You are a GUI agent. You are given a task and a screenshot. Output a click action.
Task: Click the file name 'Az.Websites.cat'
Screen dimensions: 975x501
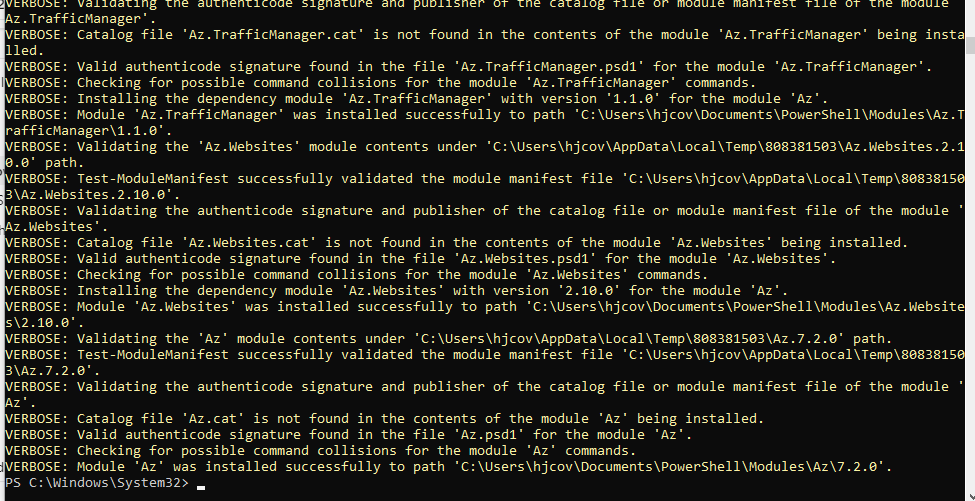coord(247,242)
